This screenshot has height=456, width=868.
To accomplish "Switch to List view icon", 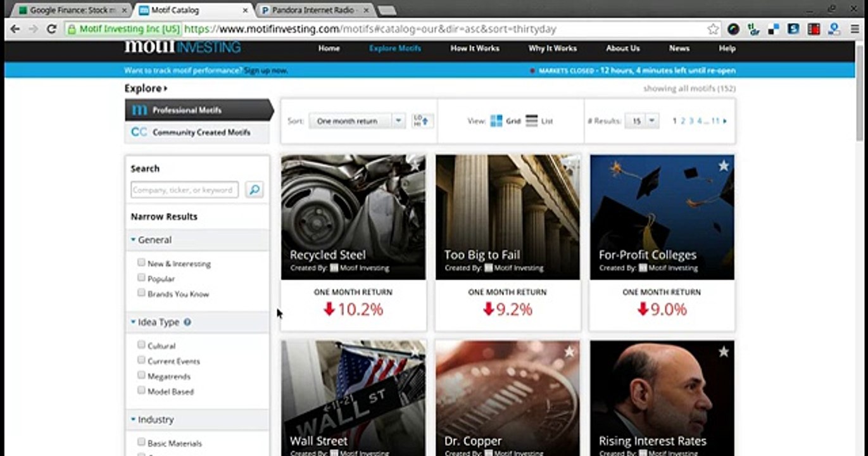I will [x=532, y=120].
